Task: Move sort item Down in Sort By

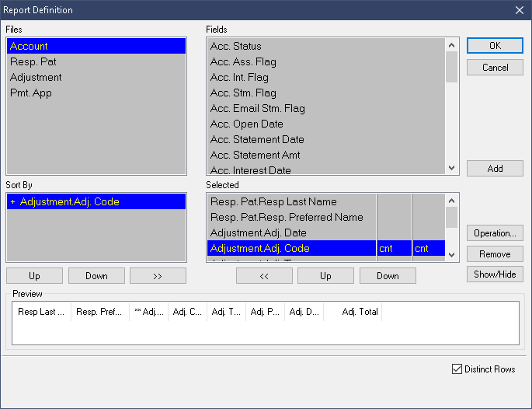Action: [x=96, y=276]
